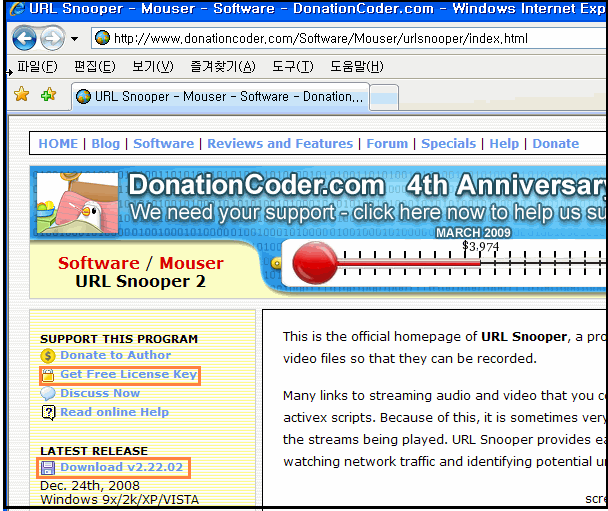The image size is (608, 511).
Task: Click the Internet Explorer title bar logo
Action: pos(17,9)
